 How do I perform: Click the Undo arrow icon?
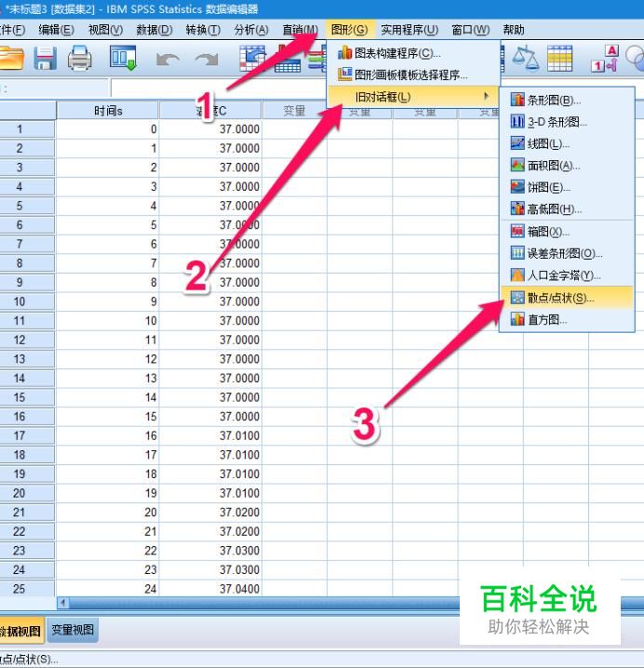(168, 60)
